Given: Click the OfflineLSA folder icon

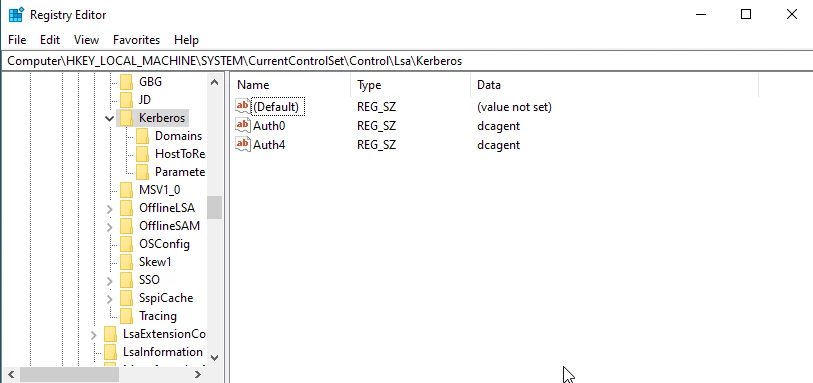Looking at the screenshot, I should [126, 208].
